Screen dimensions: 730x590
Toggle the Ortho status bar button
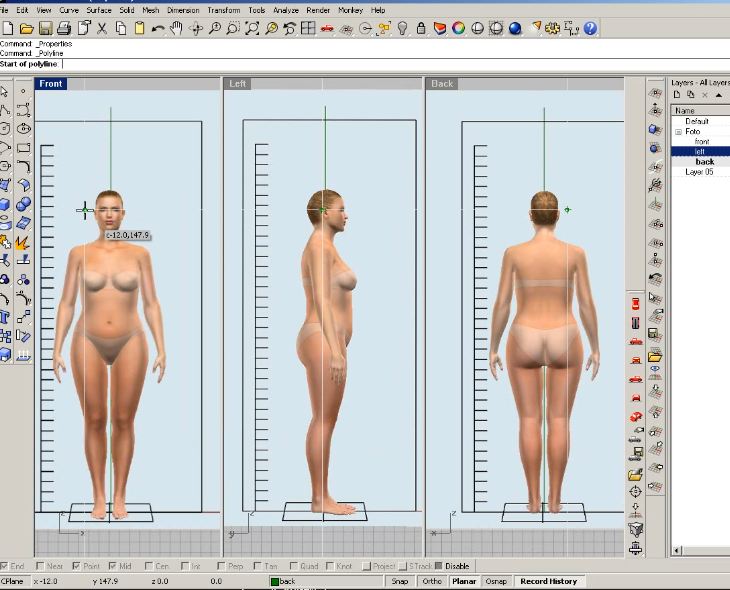point(431,581)
